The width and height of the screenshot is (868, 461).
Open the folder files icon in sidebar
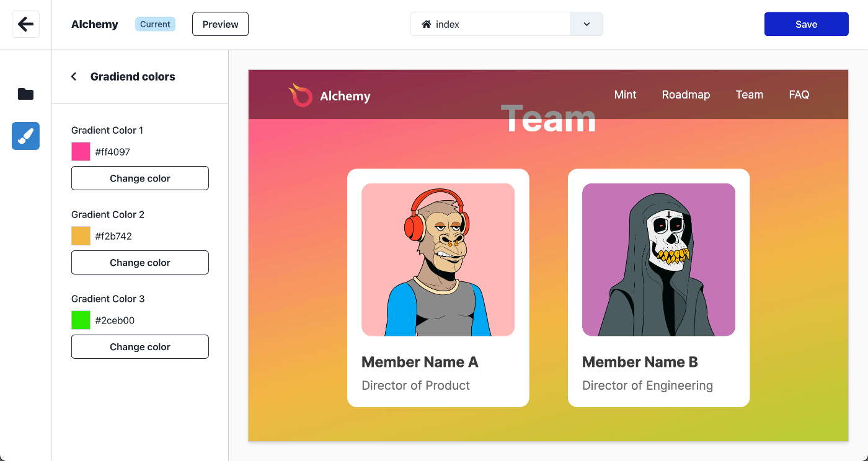tap(25, 94)
